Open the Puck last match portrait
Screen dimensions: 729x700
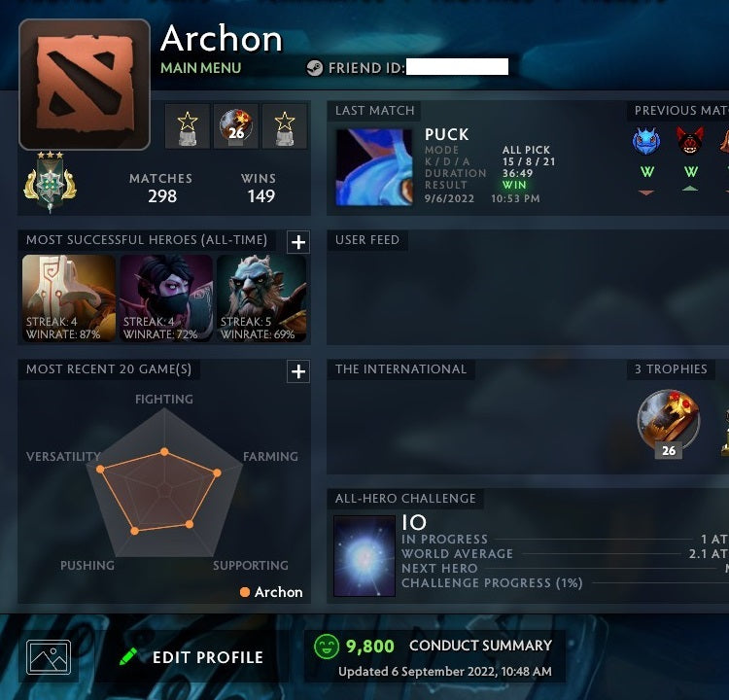374,167
